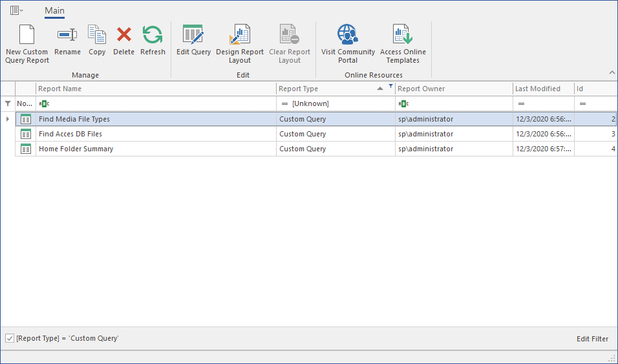This screenshot has width=618, height=364.
Task: Open the application menu button
Action: click(16, 10)
